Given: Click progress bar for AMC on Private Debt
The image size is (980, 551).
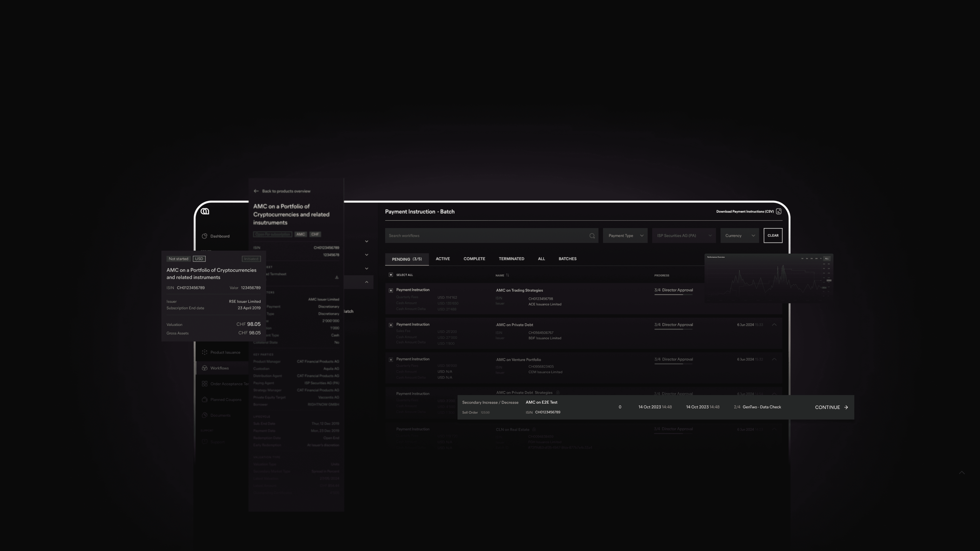Looking at the screenshot, I should tap(673, 329).
